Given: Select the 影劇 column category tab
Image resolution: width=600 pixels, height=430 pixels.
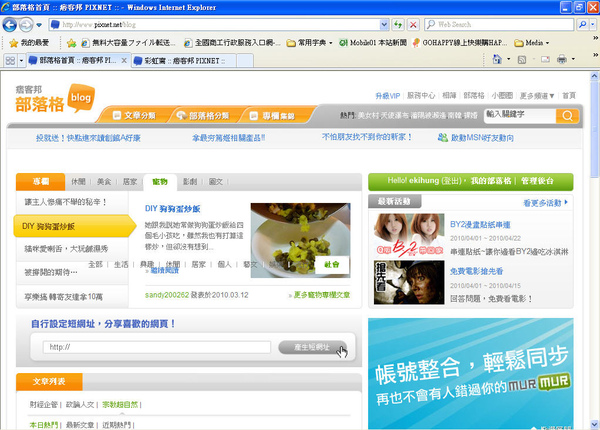Looking at the screenshot, I should click(x=190, y=182).
